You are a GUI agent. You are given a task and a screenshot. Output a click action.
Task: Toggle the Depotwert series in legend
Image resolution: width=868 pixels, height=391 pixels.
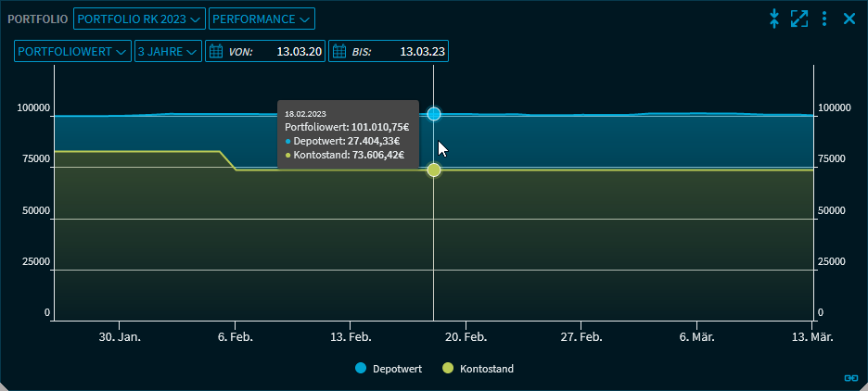389,369
